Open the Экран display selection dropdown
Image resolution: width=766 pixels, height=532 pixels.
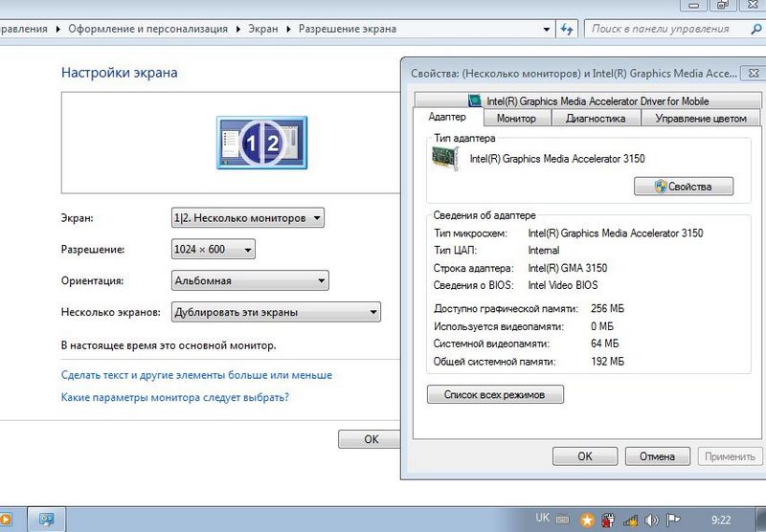pos(247,218)
